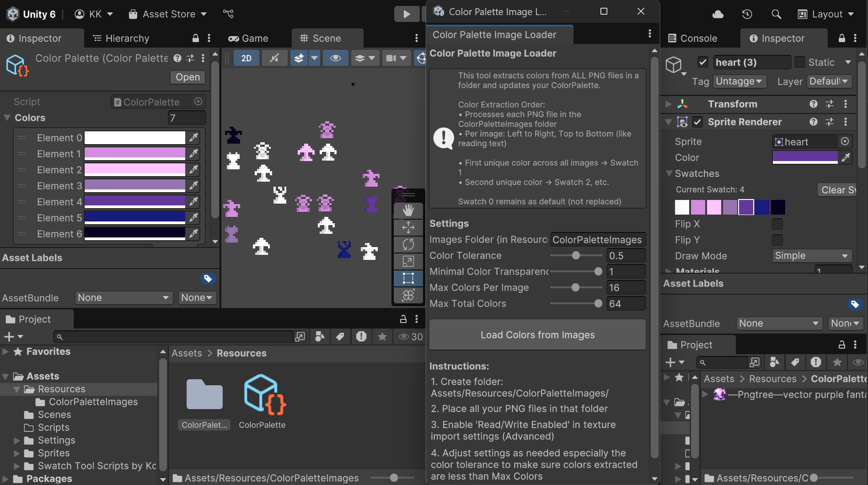Toggle search by type filter in Project
The image size is (868, 485).
tap(320, 336)
